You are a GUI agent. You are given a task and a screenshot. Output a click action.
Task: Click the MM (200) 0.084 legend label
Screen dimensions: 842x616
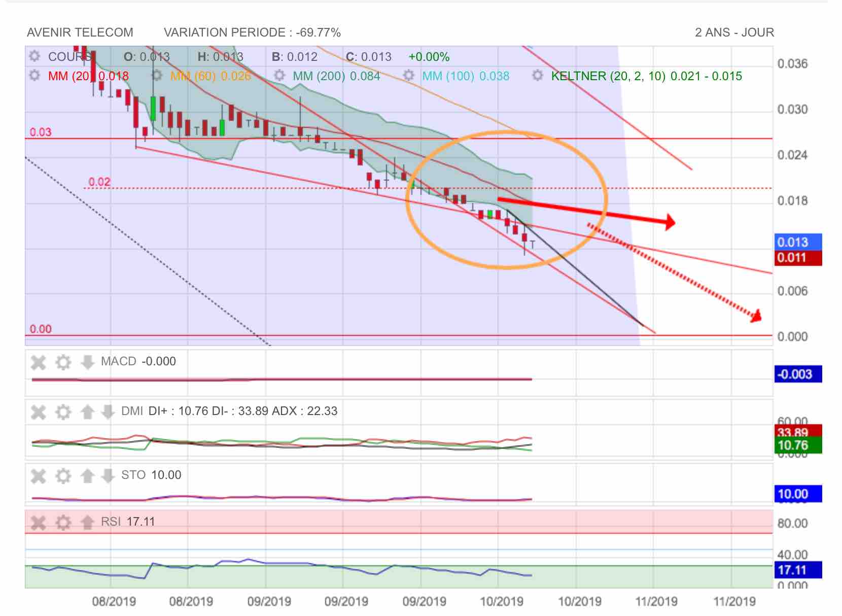click(x=336, y=76)
